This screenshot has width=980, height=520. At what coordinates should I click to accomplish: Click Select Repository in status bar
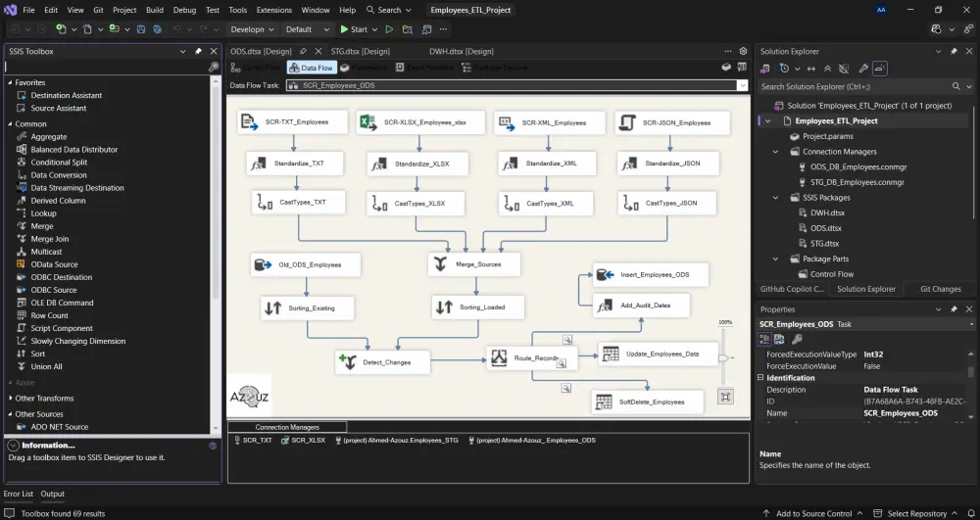pyautogui.click(x=917, y=513)
